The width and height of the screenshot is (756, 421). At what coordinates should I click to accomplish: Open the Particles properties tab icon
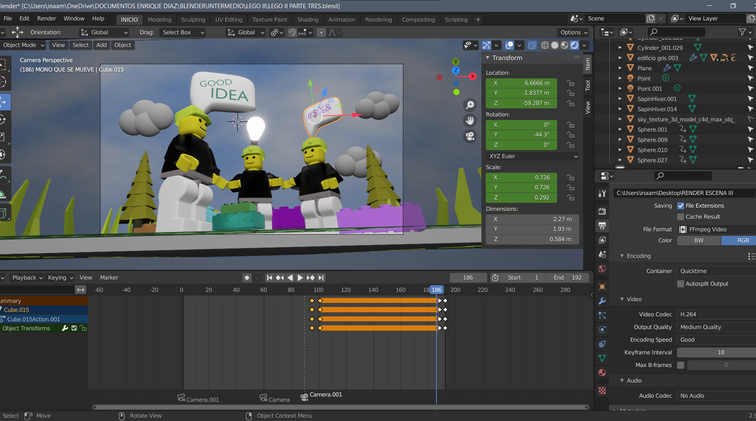pyautogui.click(x=602, y=315)
